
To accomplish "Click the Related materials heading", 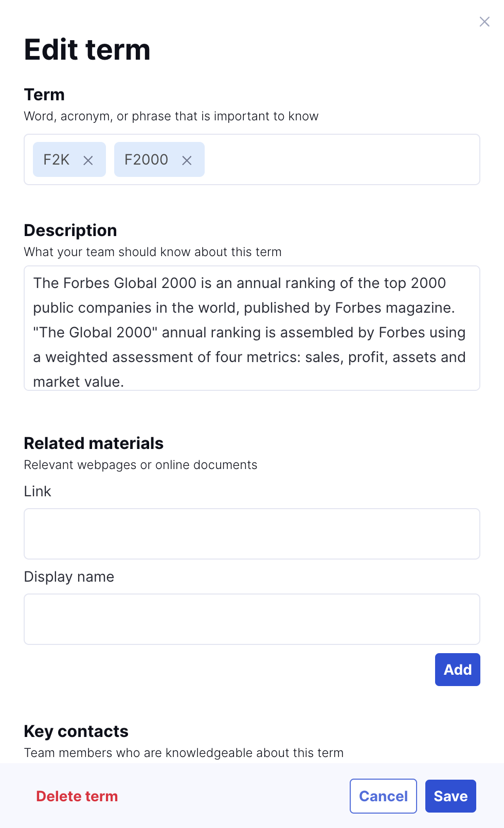I will (94, 443).
